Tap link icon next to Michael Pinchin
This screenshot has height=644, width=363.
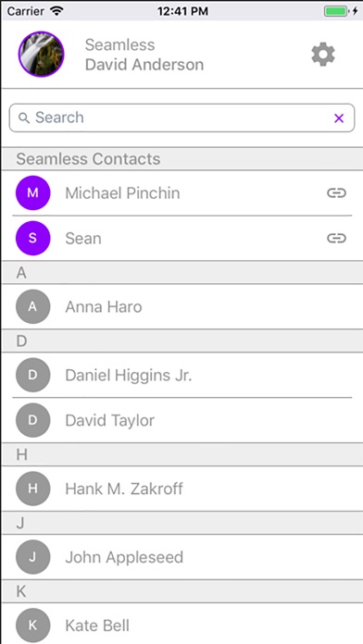point(336,192)
